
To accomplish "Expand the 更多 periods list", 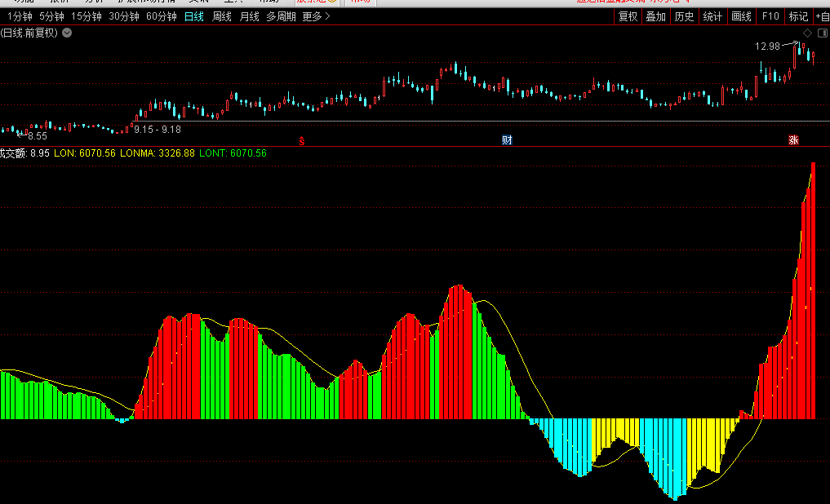I will (316, 16).
